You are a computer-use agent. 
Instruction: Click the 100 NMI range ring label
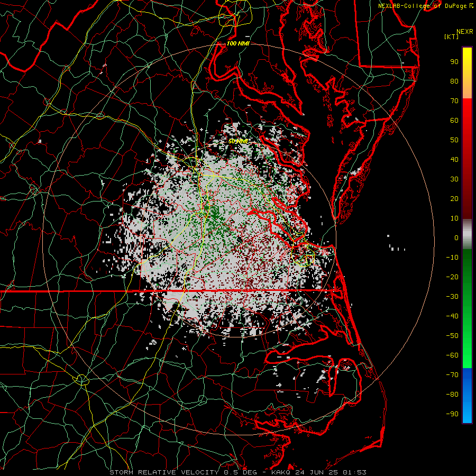(237, 43)
